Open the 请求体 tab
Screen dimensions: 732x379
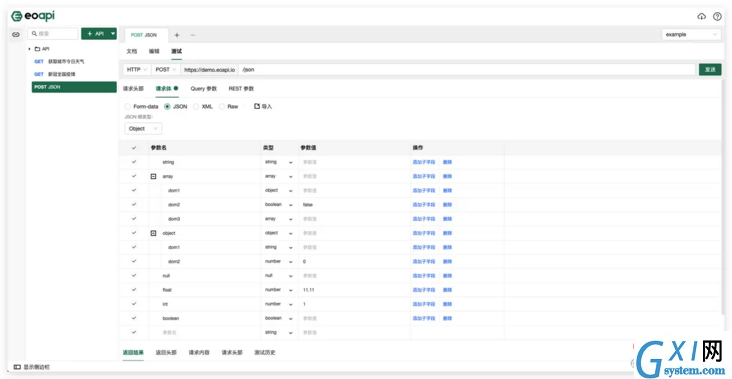pyautogui.click(x=167, y=88)
